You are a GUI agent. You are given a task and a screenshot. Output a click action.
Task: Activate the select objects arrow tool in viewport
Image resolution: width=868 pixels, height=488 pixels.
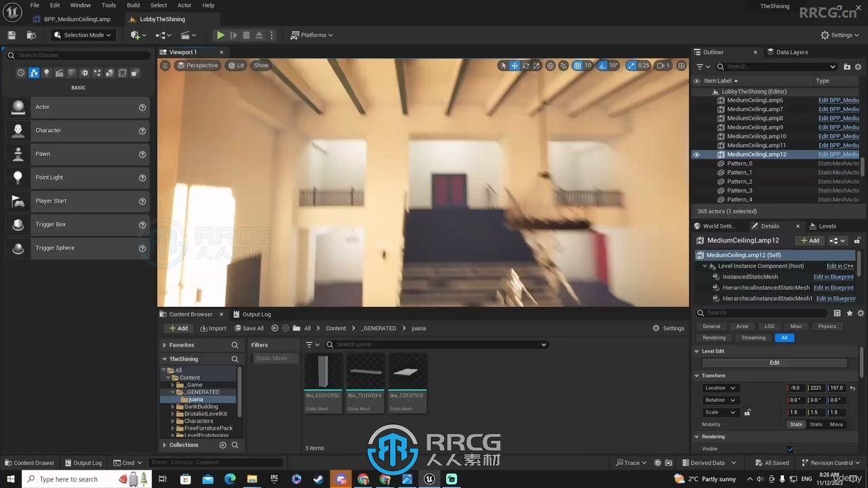coord(503,66)
